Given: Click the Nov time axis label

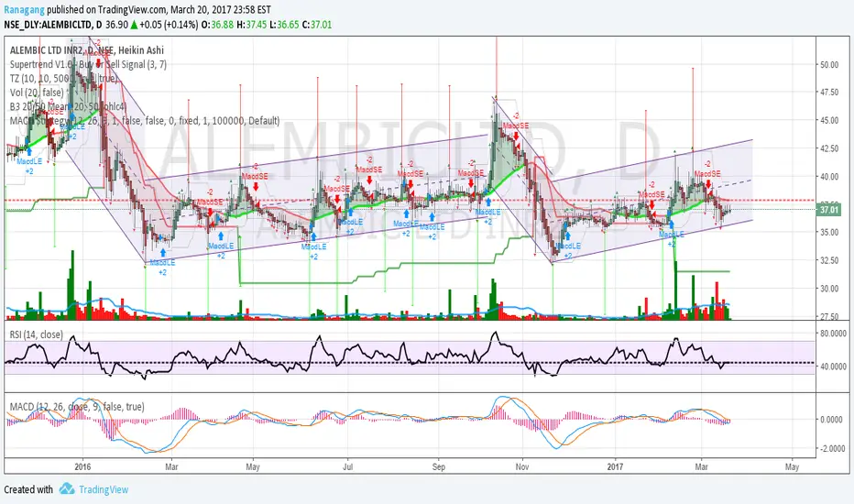Looking at the screenshot, I should tap(521, 467).
